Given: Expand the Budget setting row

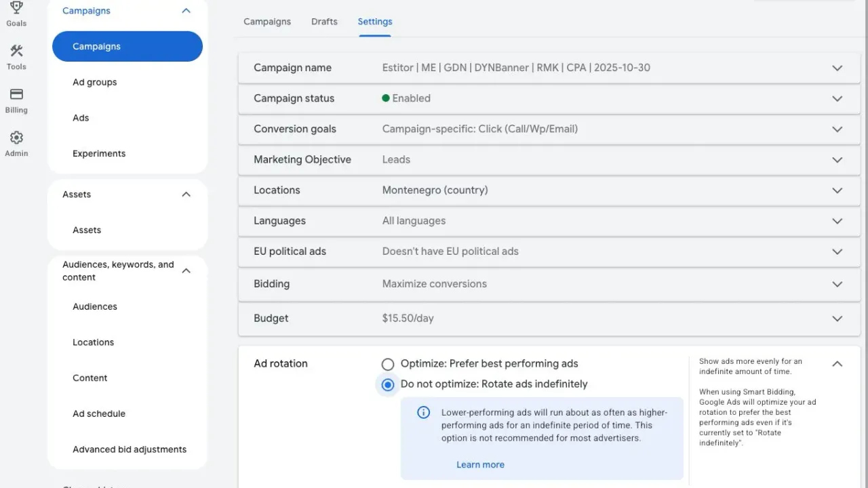Looking at the screenshot, I should [837, 319].
